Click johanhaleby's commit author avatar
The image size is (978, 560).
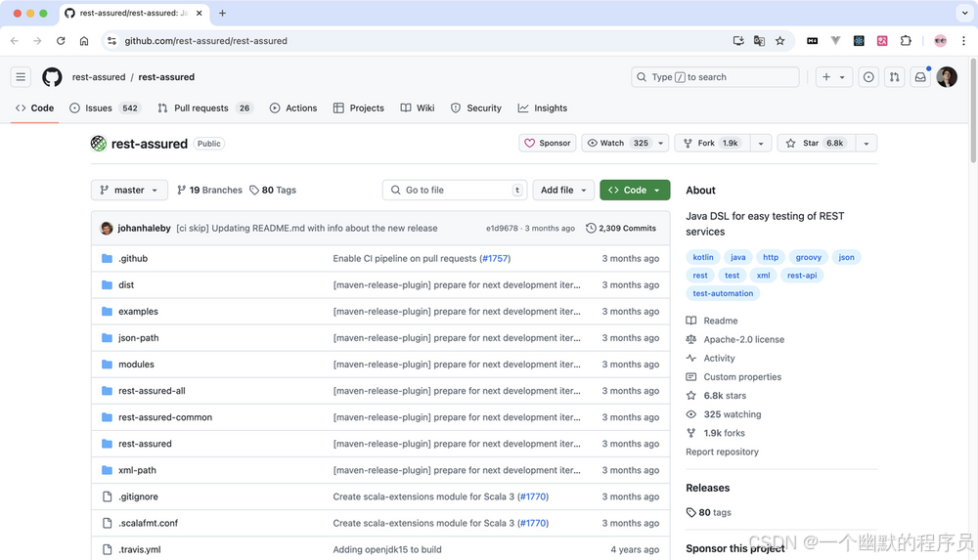[x=107, y=229]
